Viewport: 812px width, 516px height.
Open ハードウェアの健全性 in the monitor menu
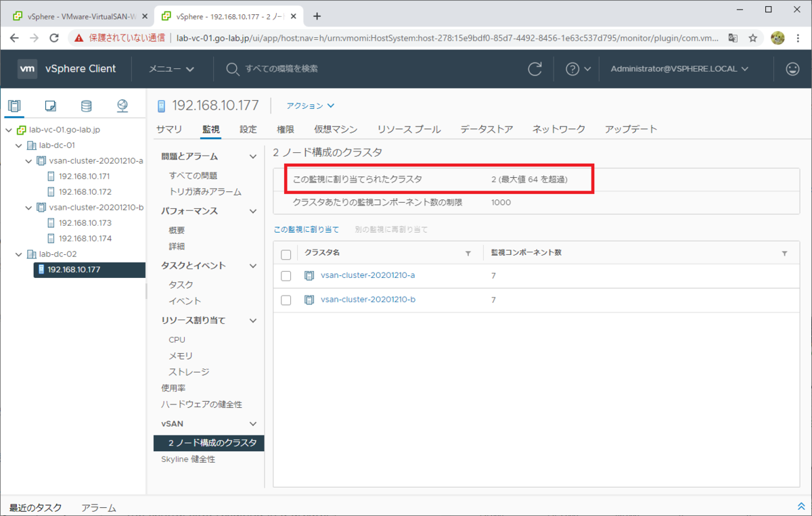coord(201,404)
